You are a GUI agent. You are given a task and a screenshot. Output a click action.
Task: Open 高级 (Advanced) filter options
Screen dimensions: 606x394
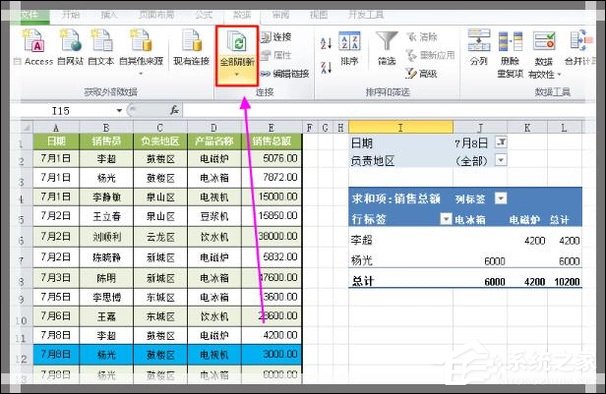[422, 73]
